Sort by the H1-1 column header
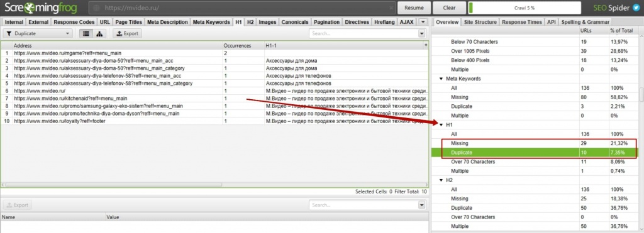Viewport: 644px width, 233px height. coord(344,46)
